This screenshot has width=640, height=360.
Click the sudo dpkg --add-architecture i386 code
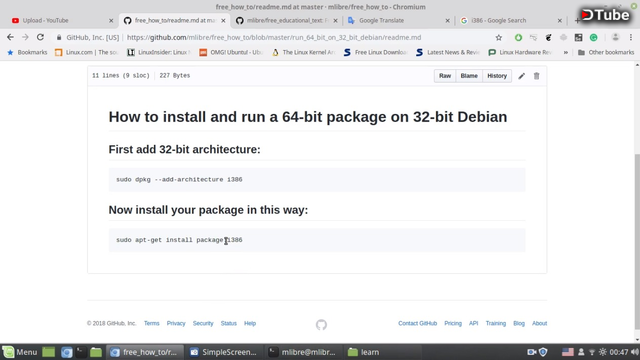179,180
